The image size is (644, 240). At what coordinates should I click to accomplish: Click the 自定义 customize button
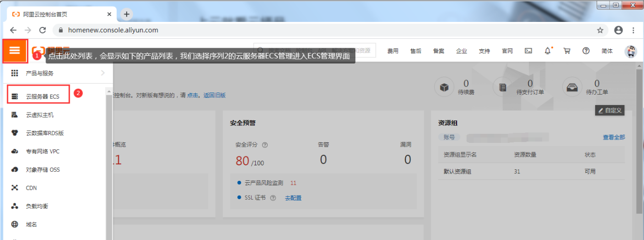(x=610, y=111)
